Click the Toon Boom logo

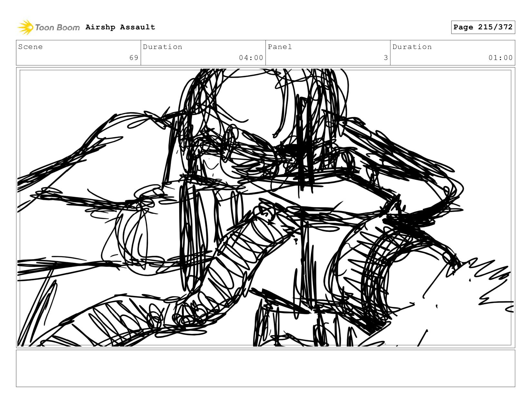(48, 27)
